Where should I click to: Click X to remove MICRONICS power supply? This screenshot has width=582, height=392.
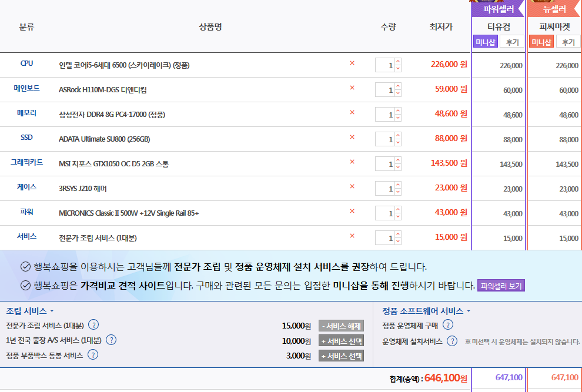pyautogui.click(x=352, y=212)
